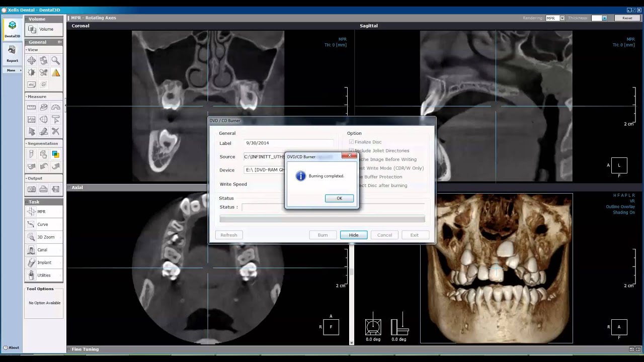The width and height of the screenshot is (644, 362).
Task: Click the Axial view orientation cube
Action: [331, 327]
